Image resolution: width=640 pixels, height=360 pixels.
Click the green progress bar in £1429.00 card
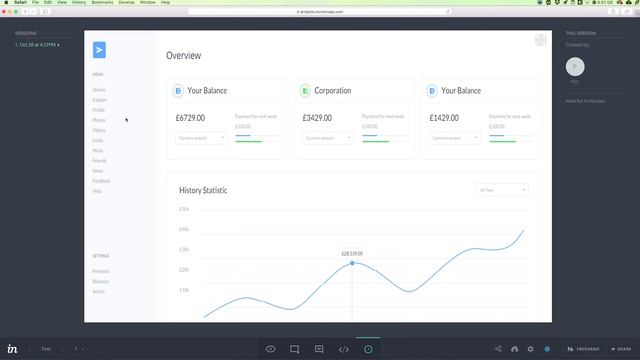coord(502,142)
